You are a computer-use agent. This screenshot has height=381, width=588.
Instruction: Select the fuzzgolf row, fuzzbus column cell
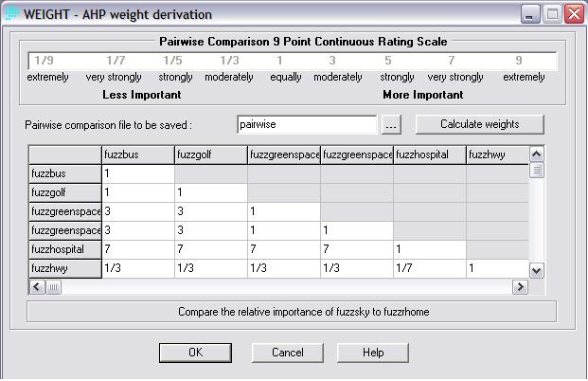tap(137, 192)
